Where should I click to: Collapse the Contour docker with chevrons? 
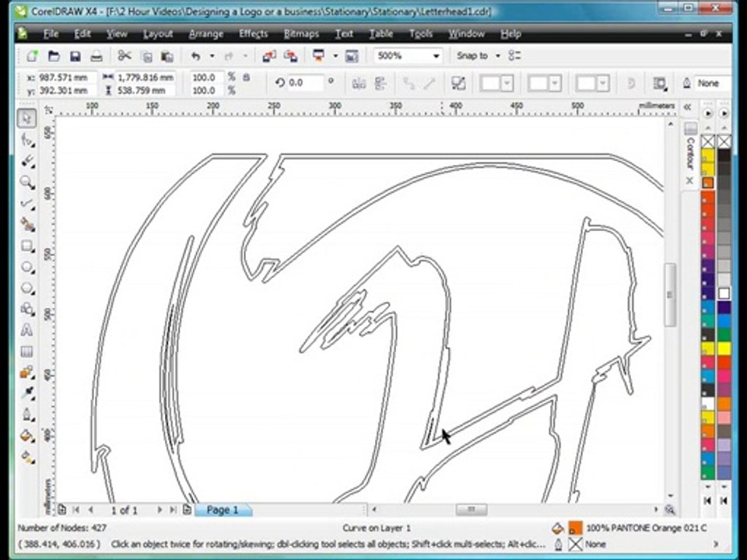click(687, 107)
